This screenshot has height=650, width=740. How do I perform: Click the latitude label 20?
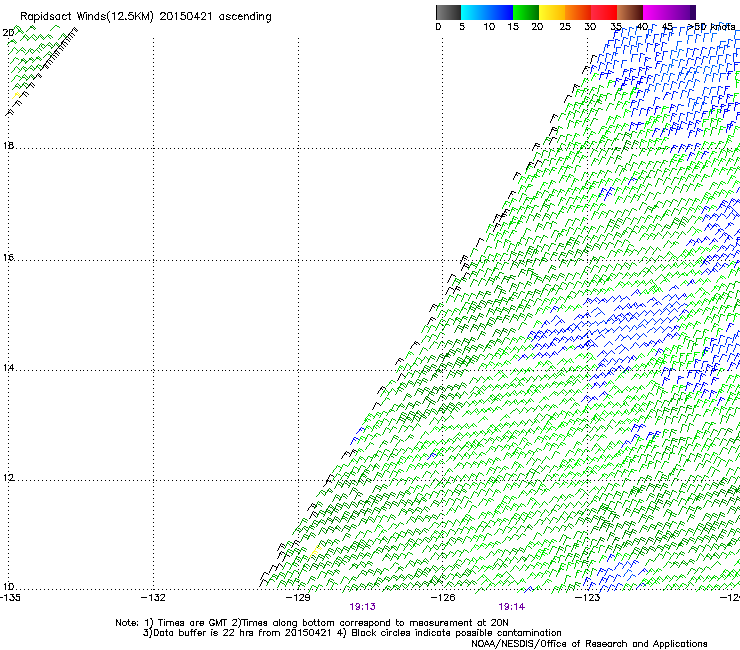click(8, 33)
